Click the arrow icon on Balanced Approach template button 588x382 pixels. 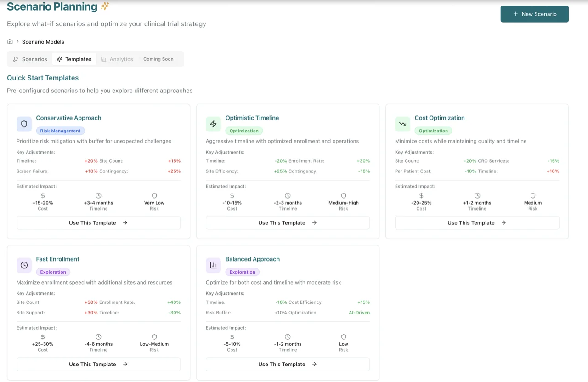(314, 364)
